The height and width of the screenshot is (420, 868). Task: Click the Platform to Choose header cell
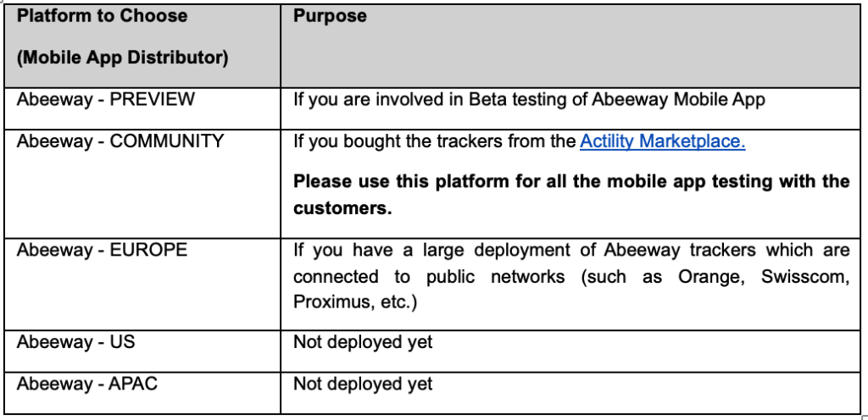[142, 46]
